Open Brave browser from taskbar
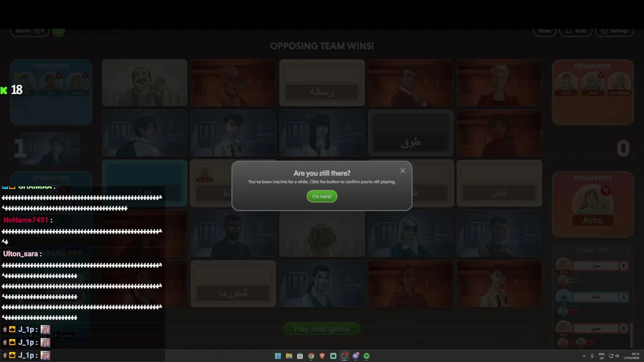Viewport: 644px width, 362px height. (322, 356)
